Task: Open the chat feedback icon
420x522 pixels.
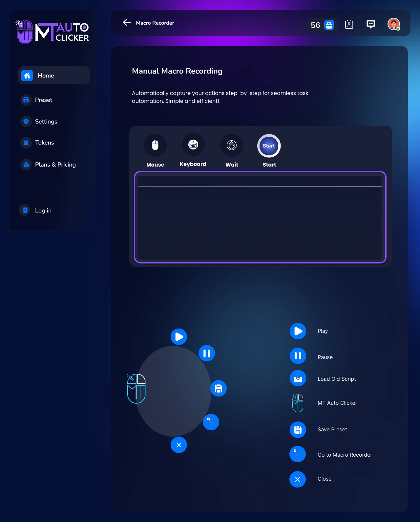Action: pos(371,24)
